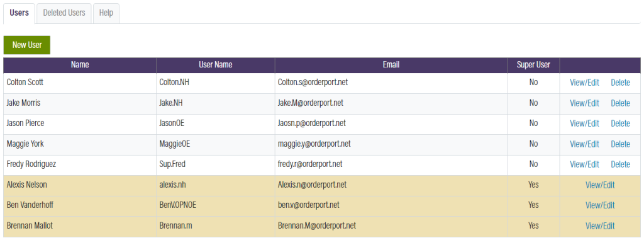Delete the Maggie York user

tap(620, 144)
